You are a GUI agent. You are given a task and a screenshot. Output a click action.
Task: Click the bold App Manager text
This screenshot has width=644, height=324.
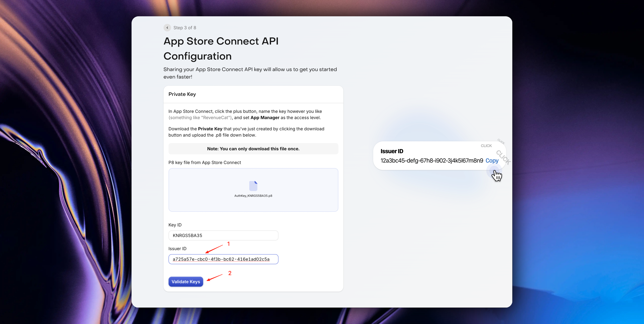tap(265, 118)
